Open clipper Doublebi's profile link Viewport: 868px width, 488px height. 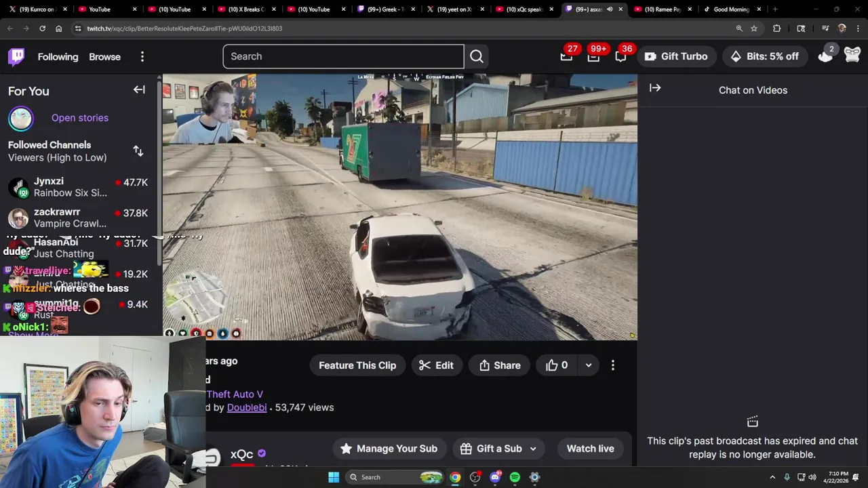[x=247, y=407]
